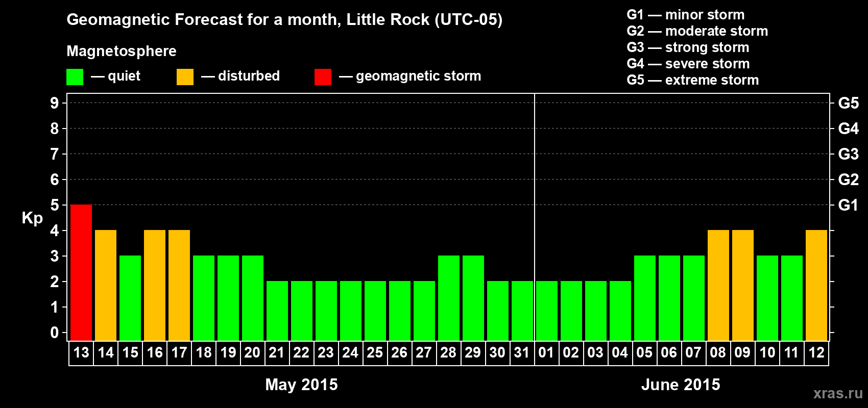Screen dimensions: 868x408
Task: Click the 'G3 — strong storm' legend text
Action: [688, 47]
